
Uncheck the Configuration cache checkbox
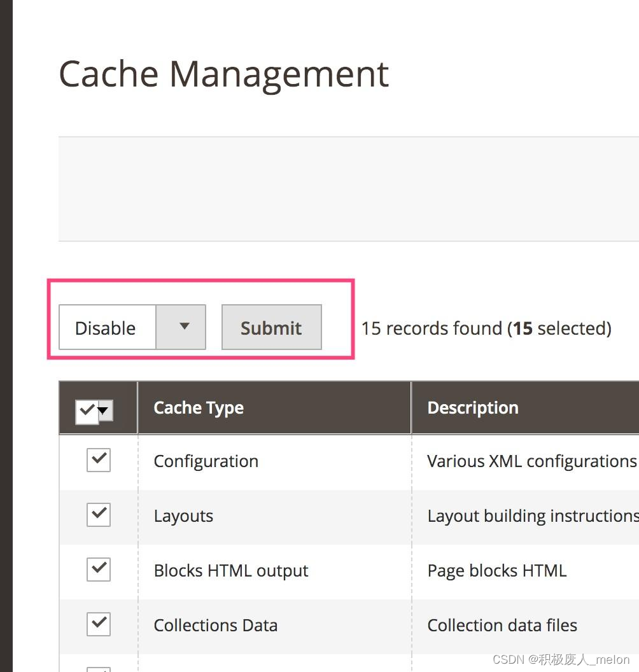tap(98, 460)
